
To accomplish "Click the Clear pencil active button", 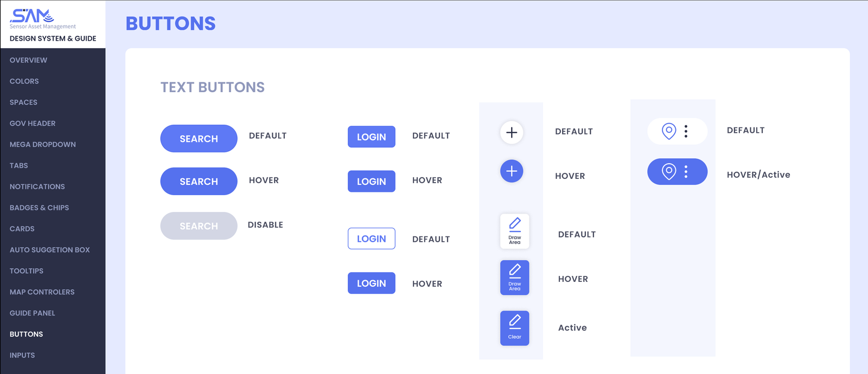I will pyautogui.click(x=514, y=328).
